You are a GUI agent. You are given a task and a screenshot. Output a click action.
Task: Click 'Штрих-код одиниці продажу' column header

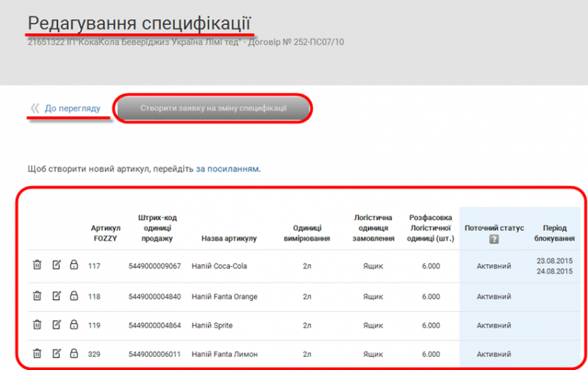[157, 228]
